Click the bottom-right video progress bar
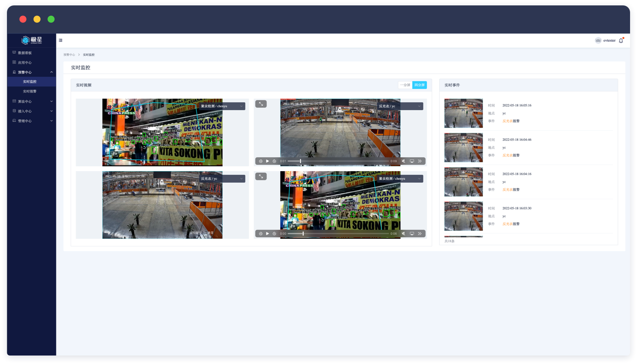 [339, 234]
